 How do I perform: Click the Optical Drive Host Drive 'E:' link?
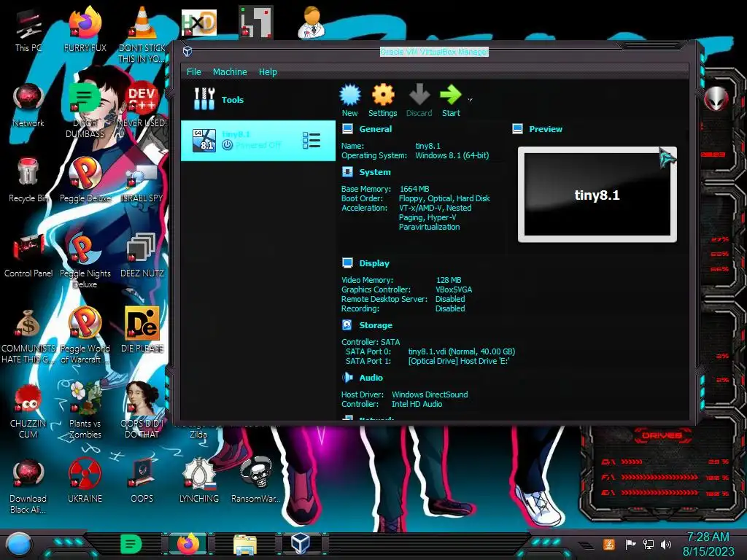click(458, 361)
